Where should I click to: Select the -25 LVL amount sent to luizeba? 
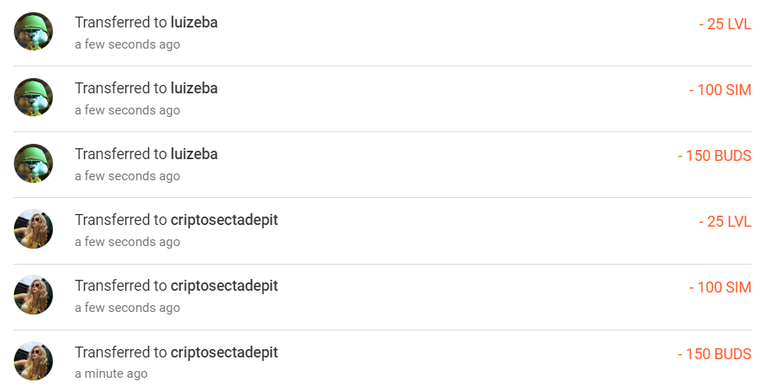[x=725, y=24]
